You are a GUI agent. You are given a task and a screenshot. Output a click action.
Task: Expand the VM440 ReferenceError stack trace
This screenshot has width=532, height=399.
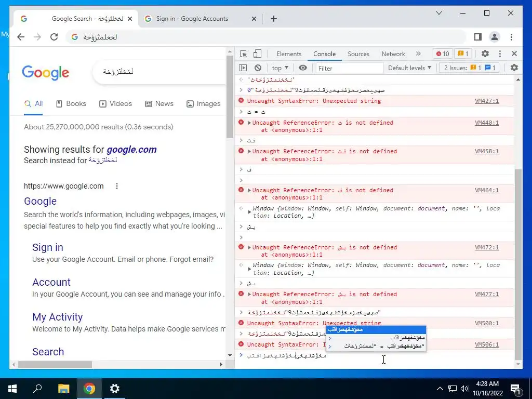[x=249, y=123]
